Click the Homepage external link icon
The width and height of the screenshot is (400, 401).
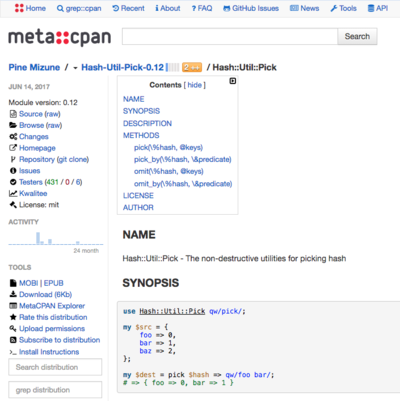[13, 148]
